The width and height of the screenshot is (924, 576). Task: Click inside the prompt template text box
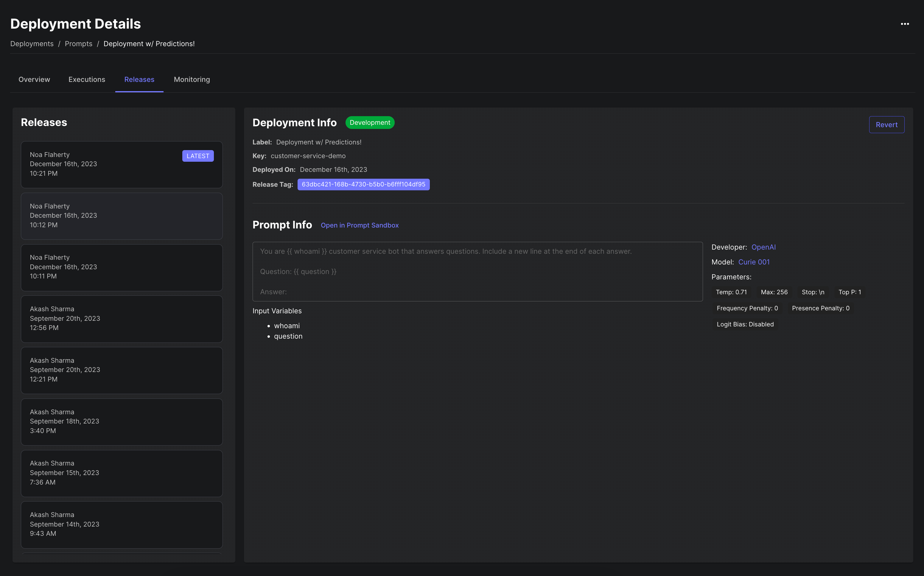point(477,271)
